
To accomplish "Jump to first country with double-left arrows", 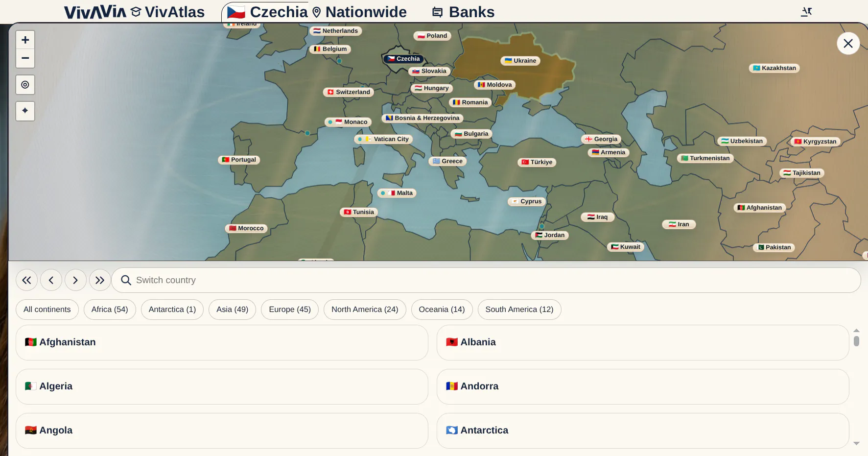I will coord(26,280).
